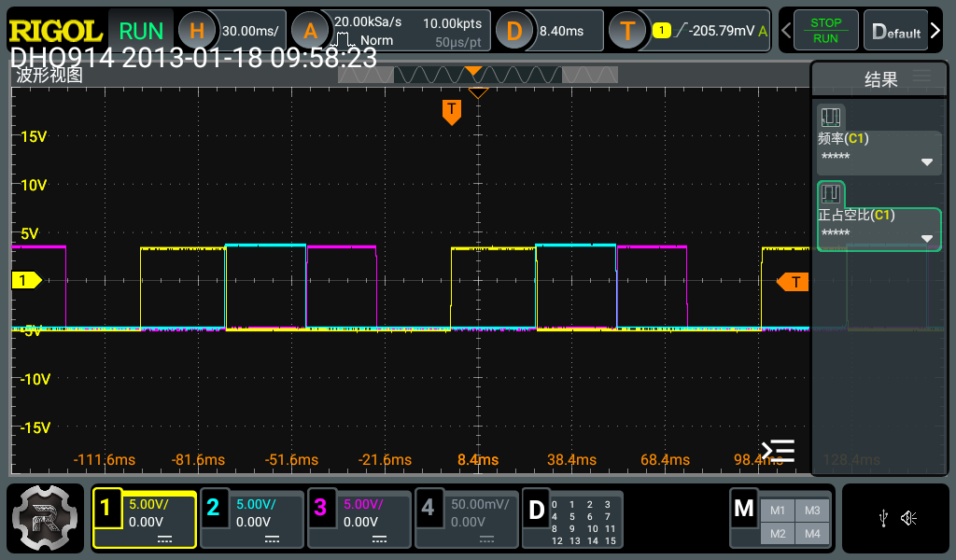Open the trigger T settings icon
956x560 pixels.
pyautogui.click(x=627, y=31)
